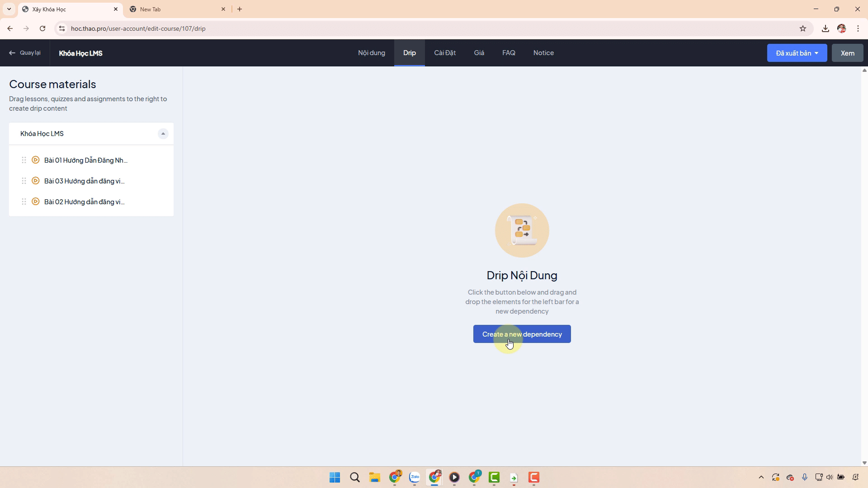This screenshot has height=488, width=868.
Task: Show hidden system tray icons
Action: 761,477
